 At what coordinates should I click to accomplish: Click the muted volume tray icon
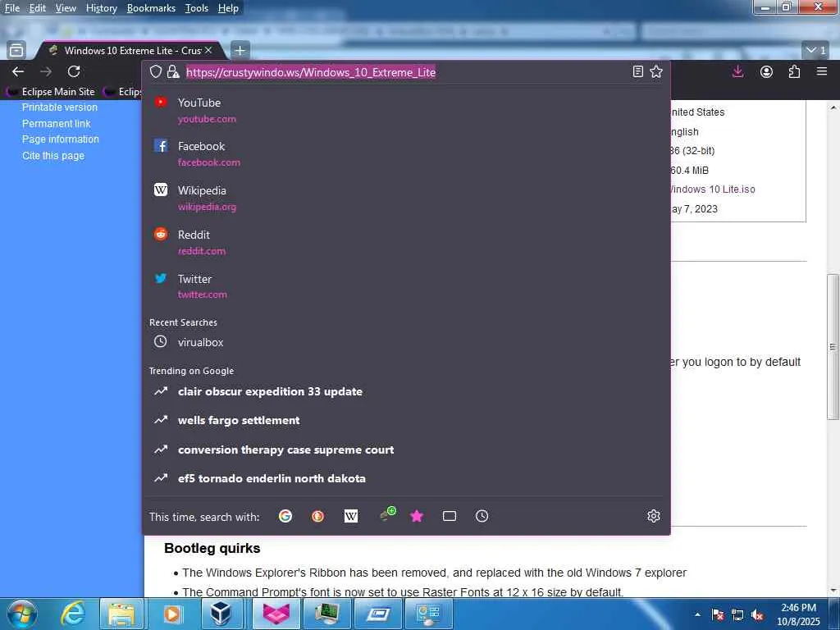tap(757, 615)
